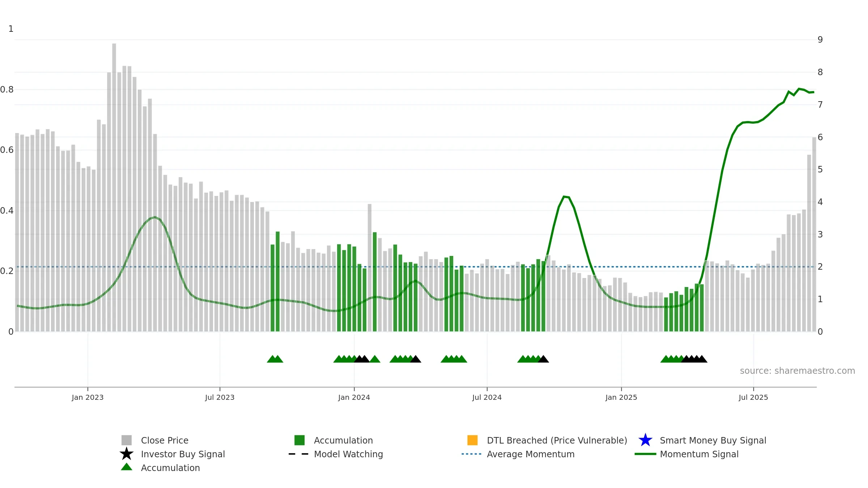The width and height of the screenshot is (868, 488).
Task: Click the Jan 2024 axis label
Action: coord(354,398)
